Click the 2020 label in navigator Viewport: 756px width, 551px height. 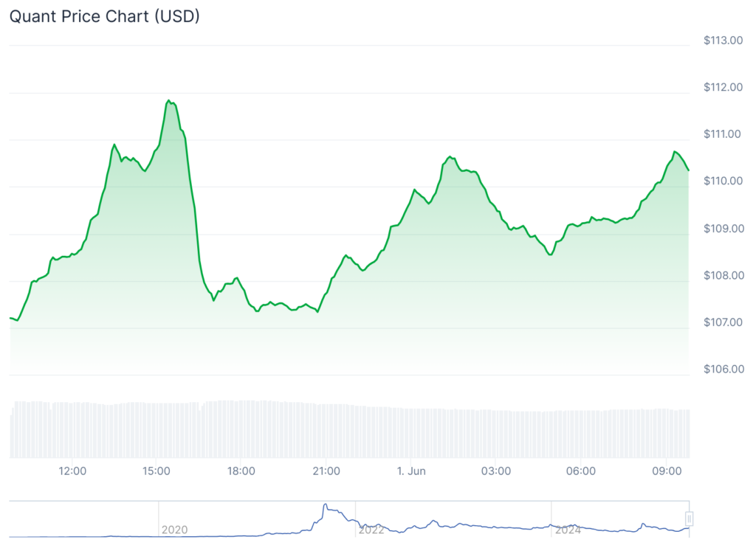174,530
